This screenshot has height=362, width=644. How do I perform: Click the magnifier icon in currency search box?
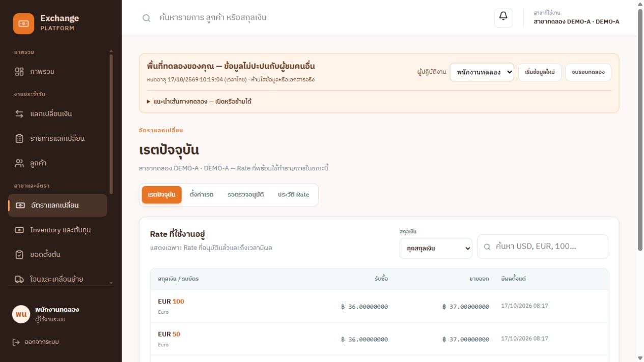pos(487,247)
